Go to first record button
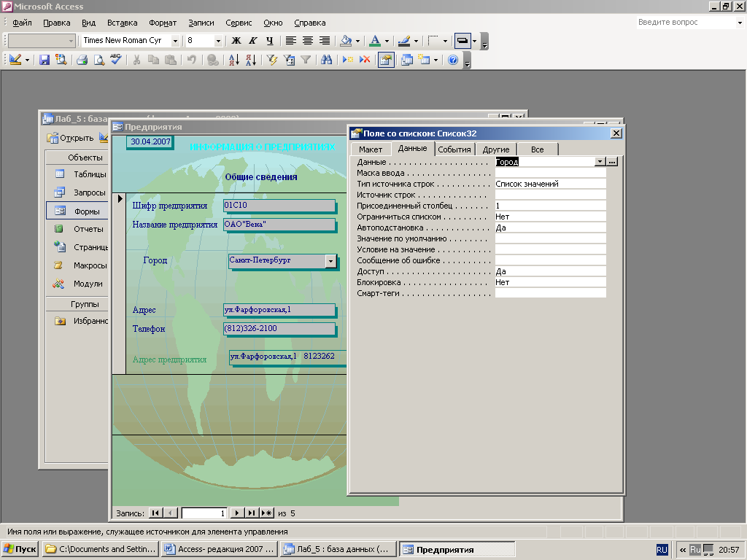 (155, 513)
